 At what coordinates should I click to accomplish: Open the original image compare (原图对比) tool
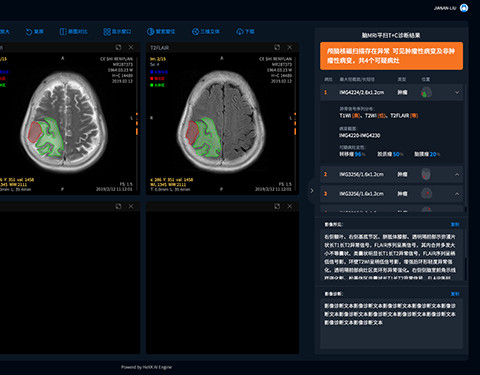pos(73,32)
